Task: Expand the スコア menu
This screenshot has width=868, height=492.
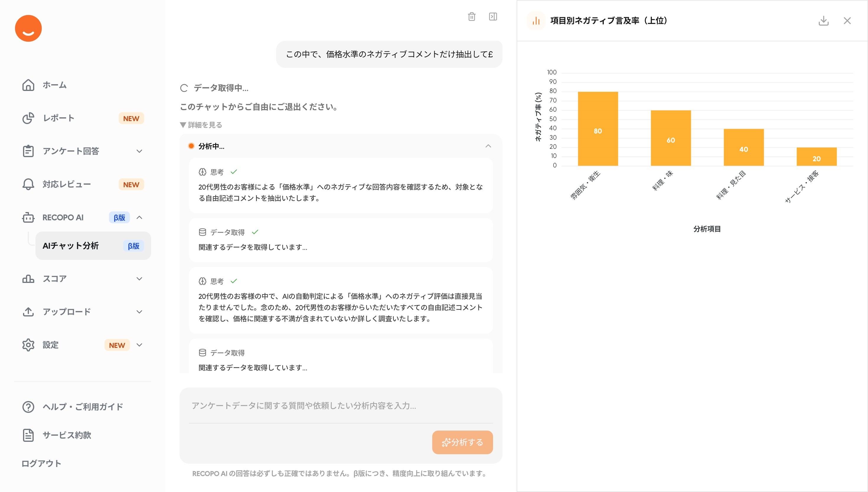Action: tap(139, 279)
